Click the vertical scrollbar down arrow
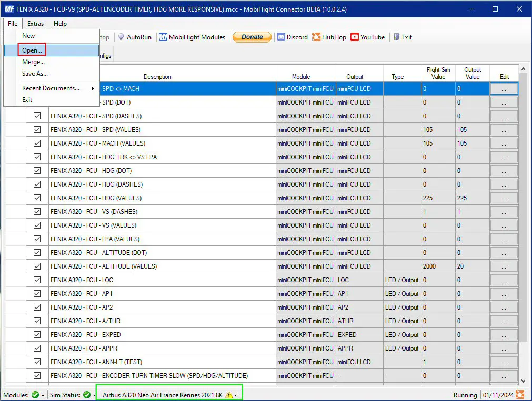The height and width of the screenshot is (401, 532). (x=523, y=381)
